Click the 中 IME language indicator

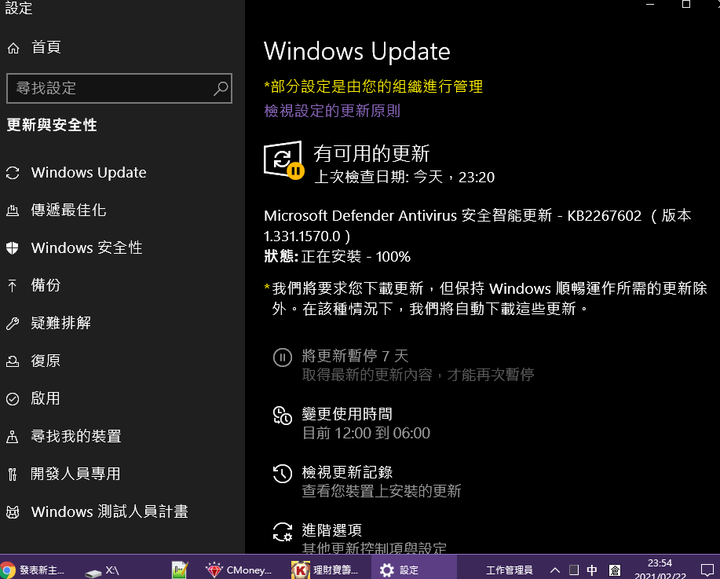(592, 570)
